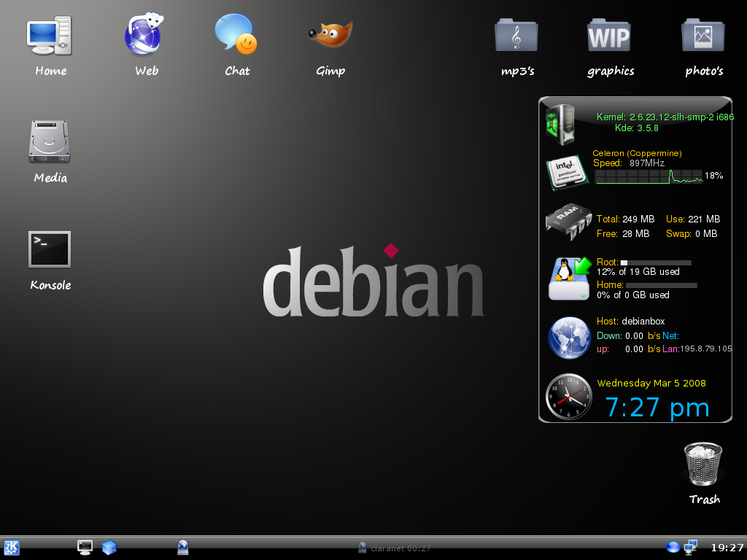Screen dimensions: 747x560
Task: Click the up 0.00 b/s network rate
Action: coord(628,349)
